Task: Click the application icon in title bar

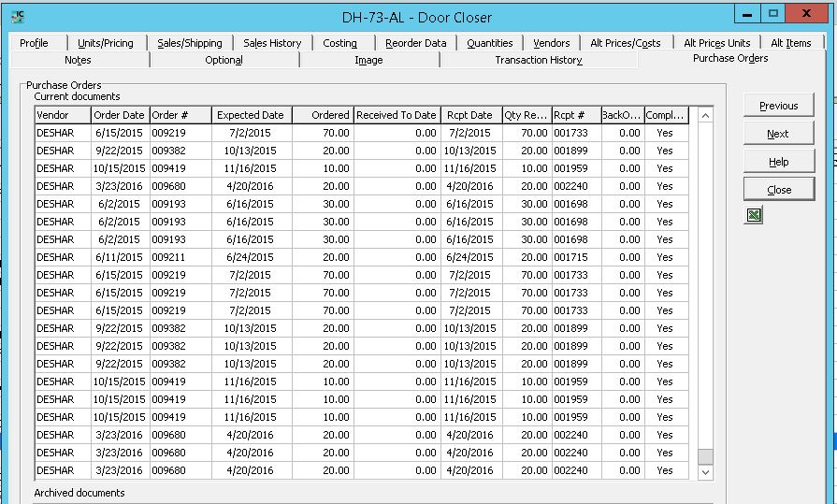Action: click(x=18, y=17)
